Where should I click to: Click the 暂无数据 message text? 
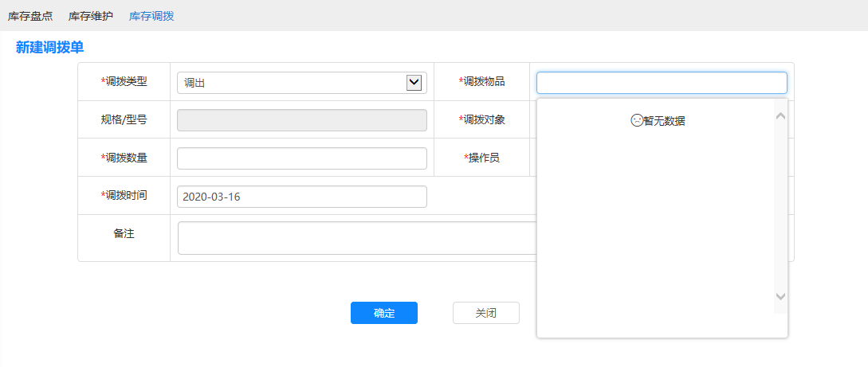pyautogui.click(x=665, y=121)
